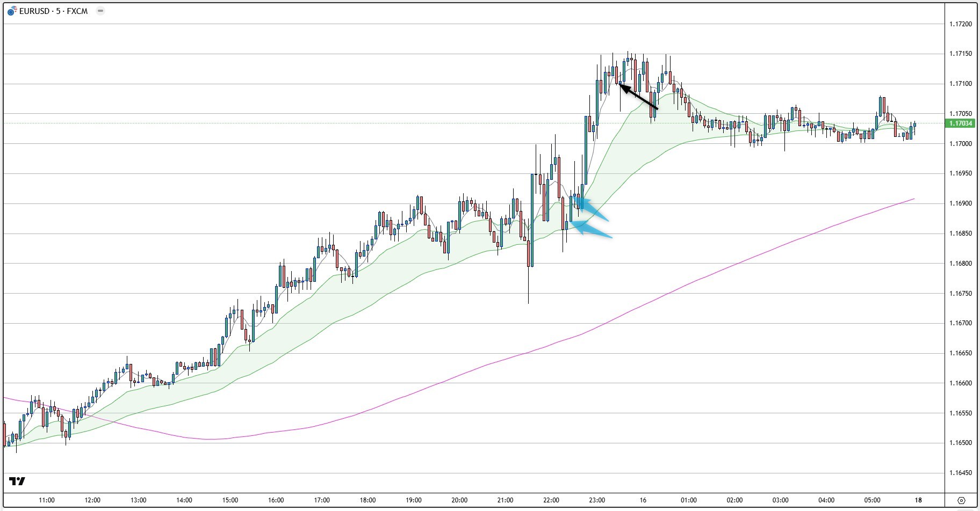This screenshot has height=511, width=980.
Task: Click the TradingView logo
Action: pos(17,481)
